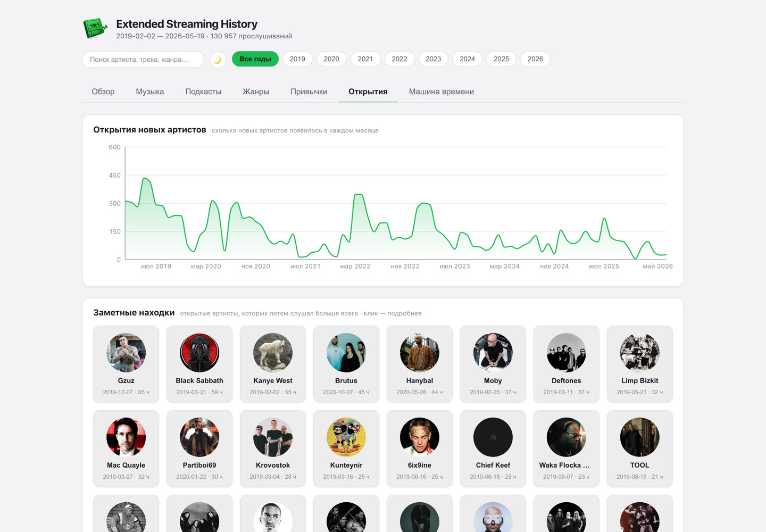
Task: Select the Открытия tab
Action: (368, 92)
